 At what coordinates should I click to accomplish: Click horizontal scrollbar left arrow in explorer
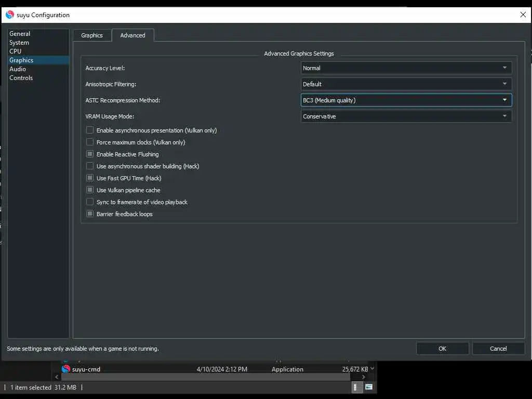pyautogui.click(x=57, y=377)
